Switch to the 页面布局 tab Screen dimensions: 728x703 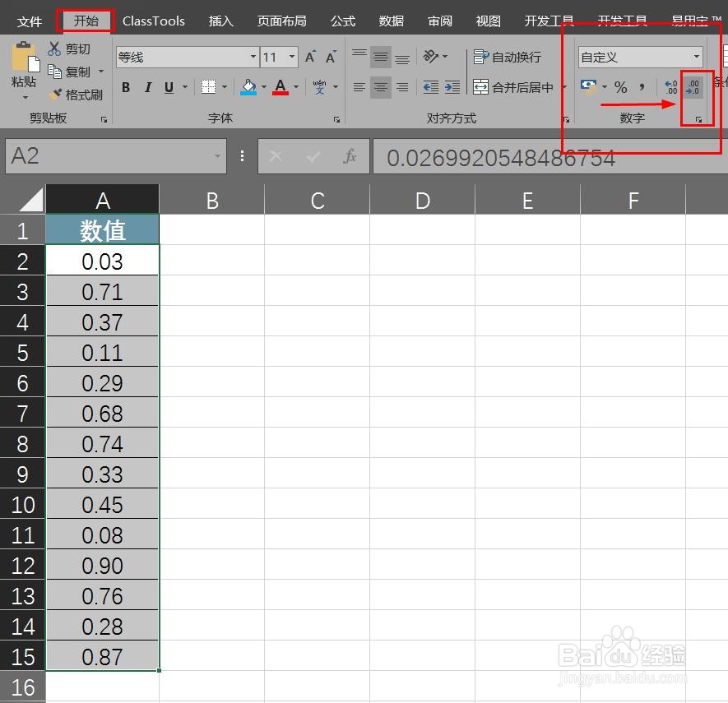point(282,21)
